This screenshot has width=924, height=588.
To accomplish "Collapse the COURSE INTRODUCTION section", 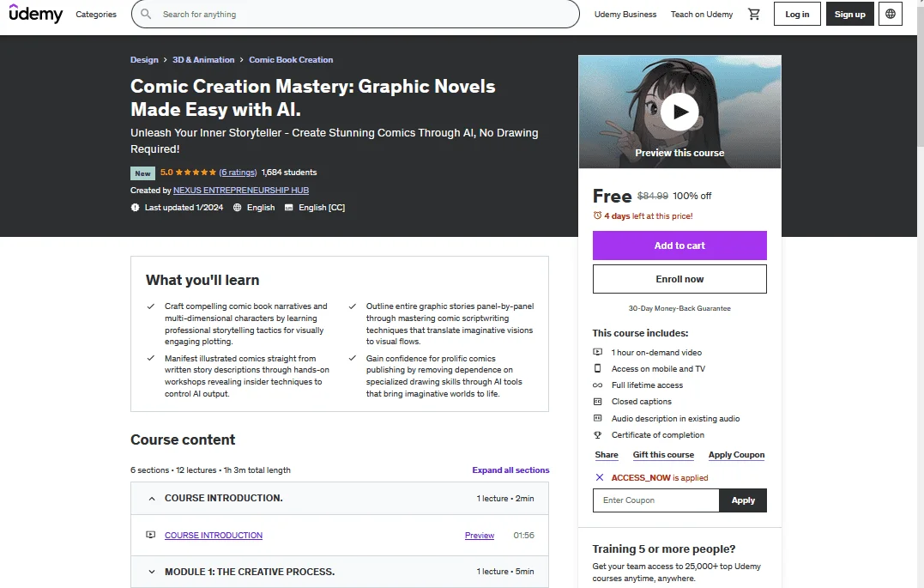I will pyautogui.click(x=340, y=499).
